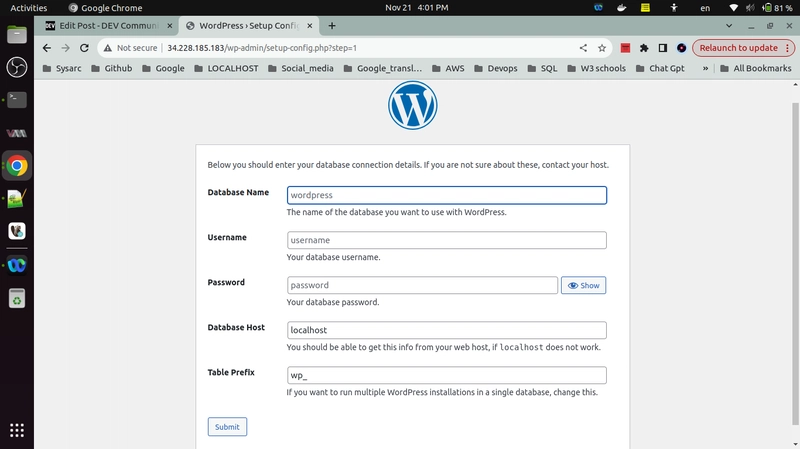
Task: Close the Edit Post DEV Community tab
Action: click(170, 26)
